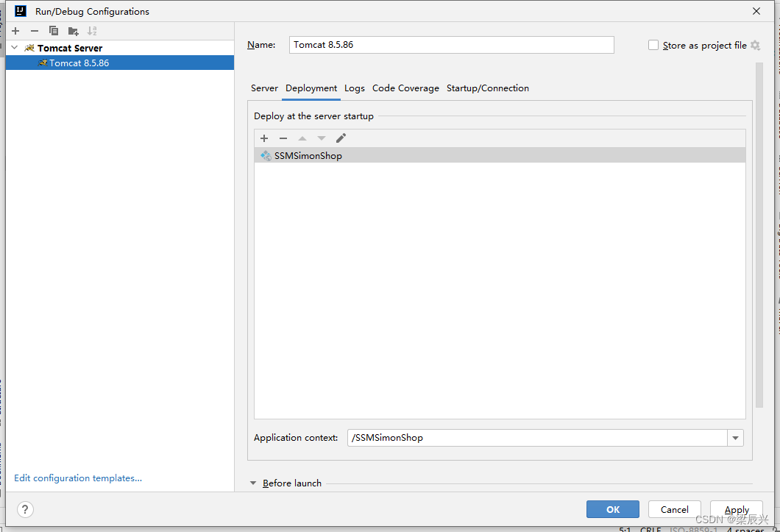780x532 pixels.
Task: Open the Store as project file gear settings
Action: pos(755,46)
